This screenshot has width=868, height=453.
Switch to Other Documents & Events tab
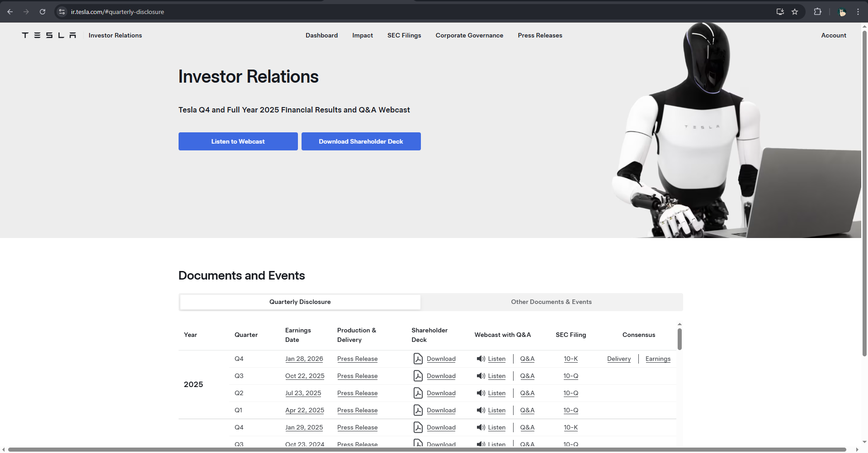552,302
